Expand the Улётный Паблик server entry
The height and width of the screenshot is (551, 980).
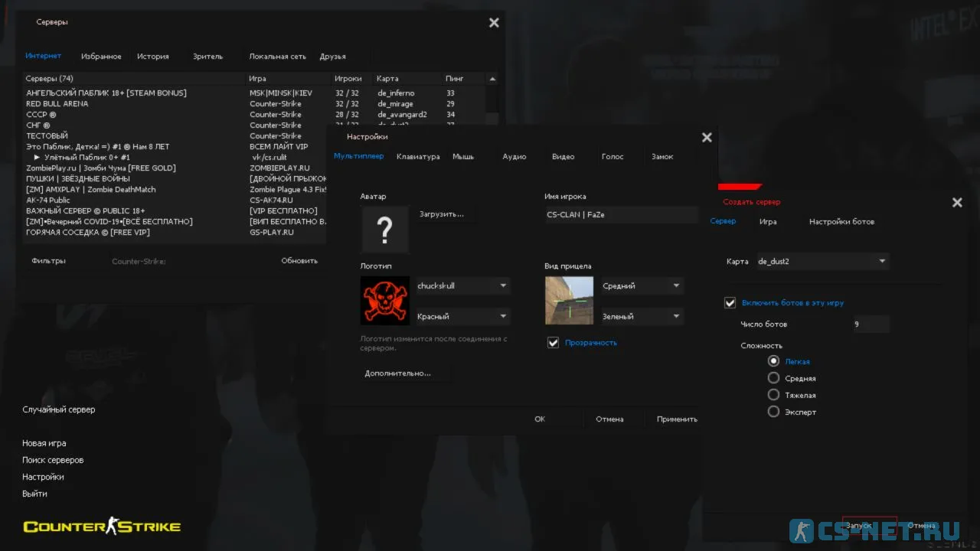(37, 158)
